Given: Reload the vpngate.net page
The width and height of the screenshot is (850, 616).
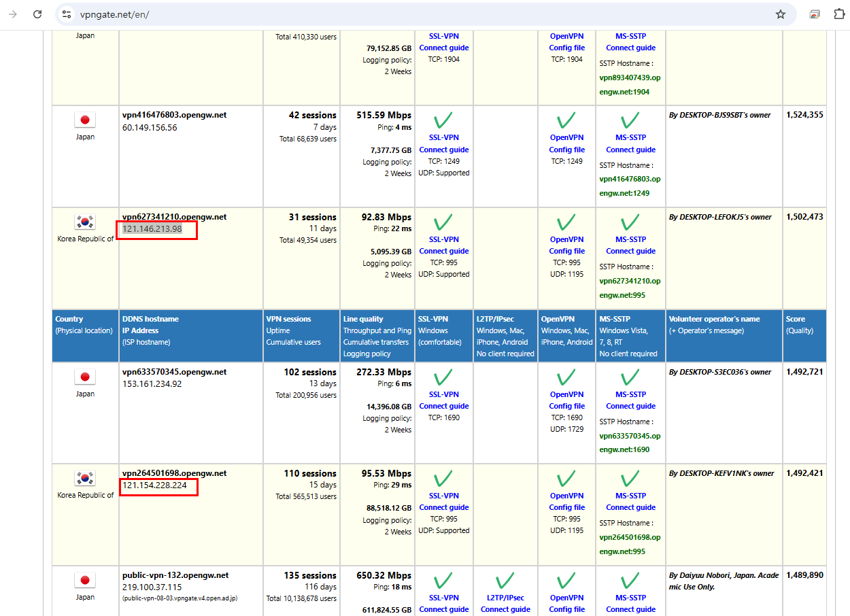Looking at the screenshot, I should pos(37,14).
